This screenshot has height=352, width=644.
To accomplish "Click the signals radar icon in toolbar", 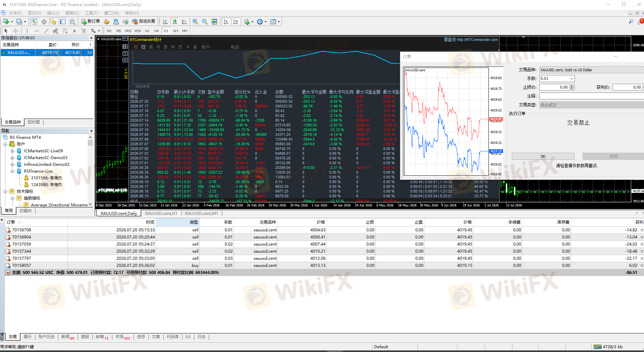I will pos(125,22).
